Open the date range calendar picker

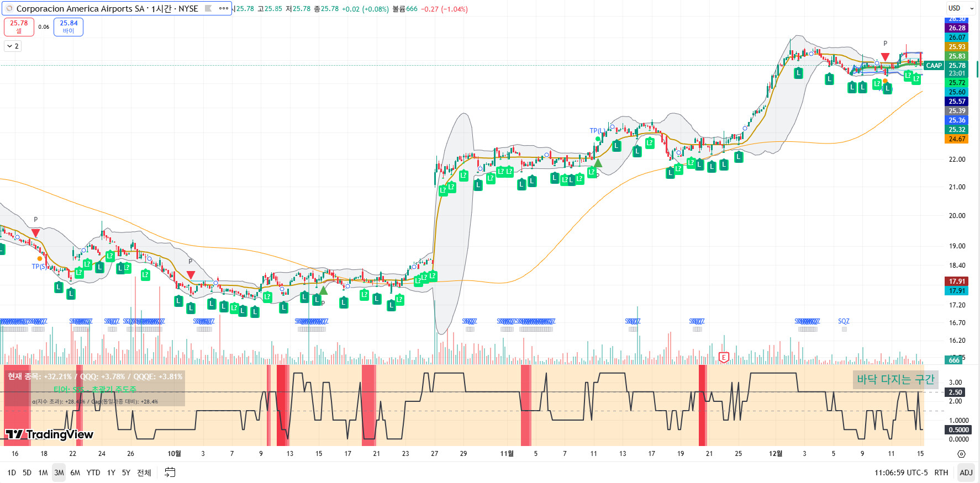(x=170, y=473)
